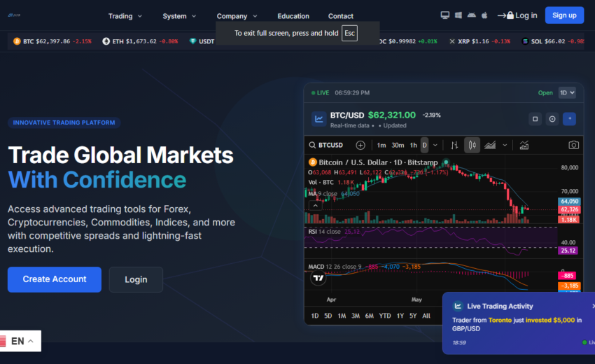Open the System dropdown menu
The width and height of the screenshot is (595, 364).
pos(179,16)
